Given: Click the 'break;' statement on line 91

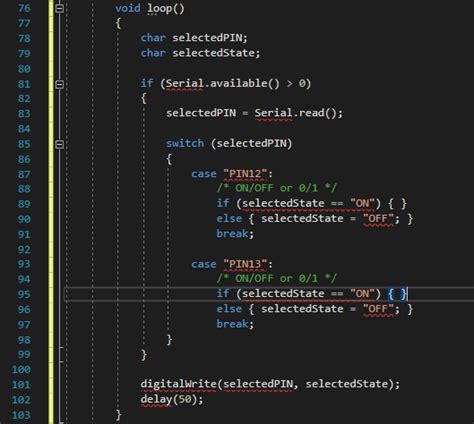Looking at the screenshot, I should pyautogui.click(x=235, y=234).
